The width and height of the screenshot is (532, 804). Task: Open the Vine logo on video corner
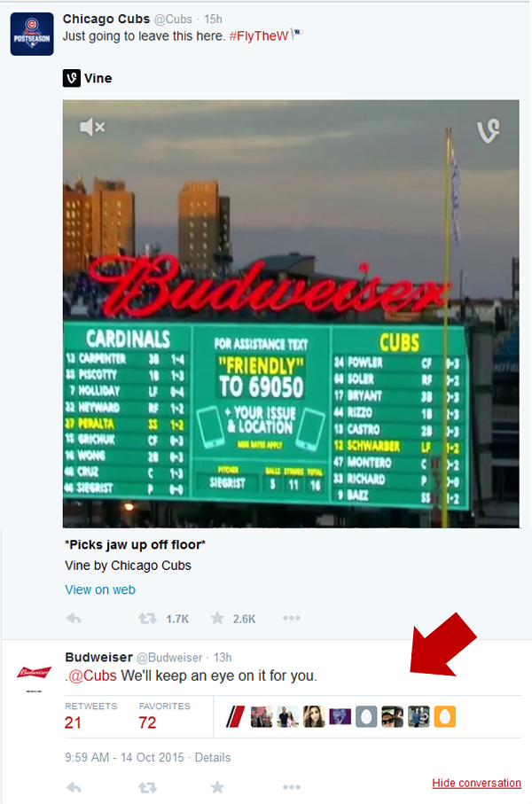(x=488, y=131)
